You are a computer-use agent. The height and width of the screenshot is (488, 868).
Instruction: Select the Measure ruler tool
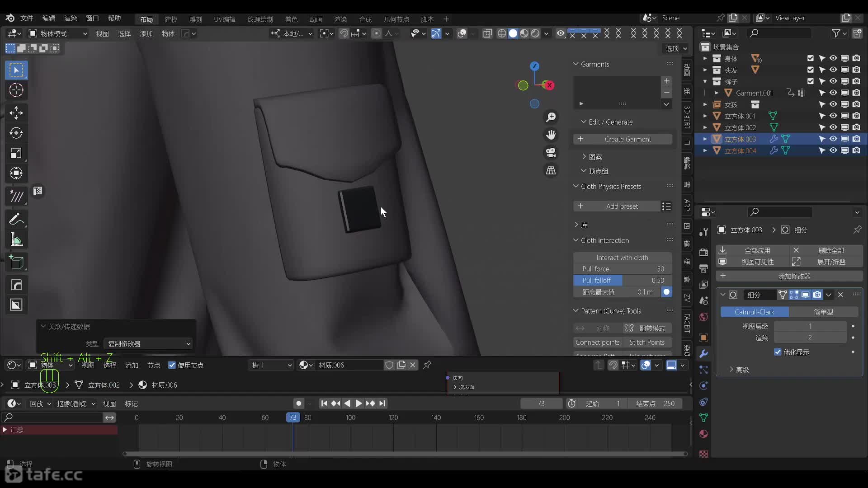click(x=16, y=240)
